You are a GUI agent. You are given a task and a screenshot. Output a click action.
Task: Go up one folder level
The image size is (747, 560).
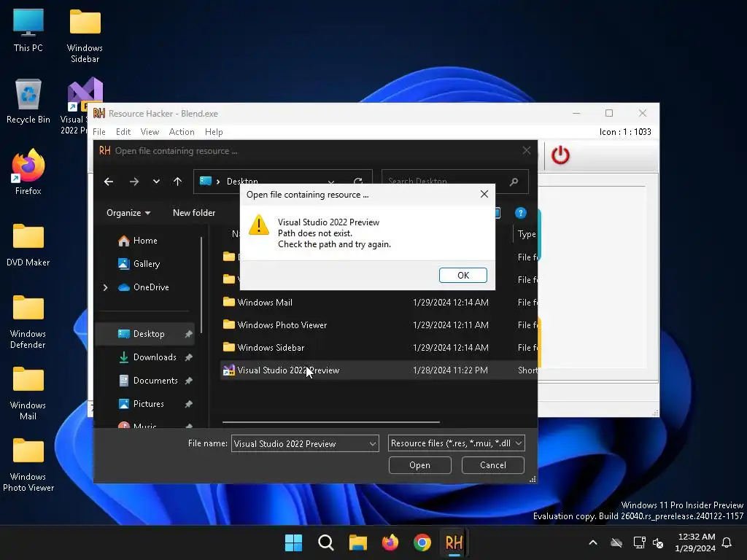[178, 182]
